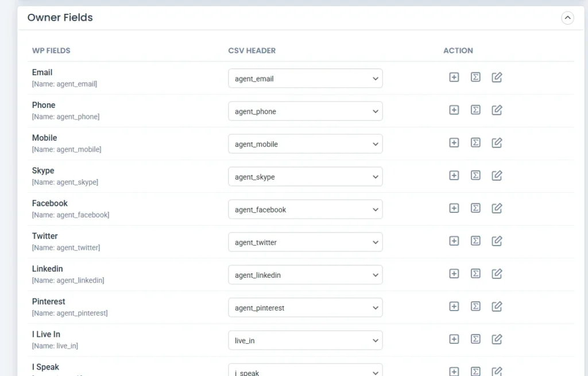Open the agent_pinterest CSV header dropdown
The image size is (588, 376).
[x=305, y=308]
